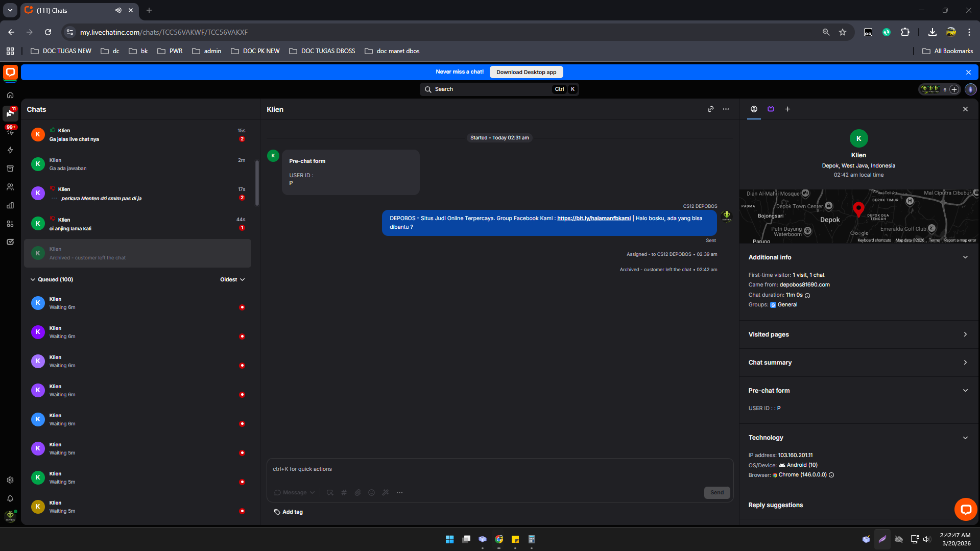
Task: Switch to the customer details tab
Action: click(x=754, y=109)
